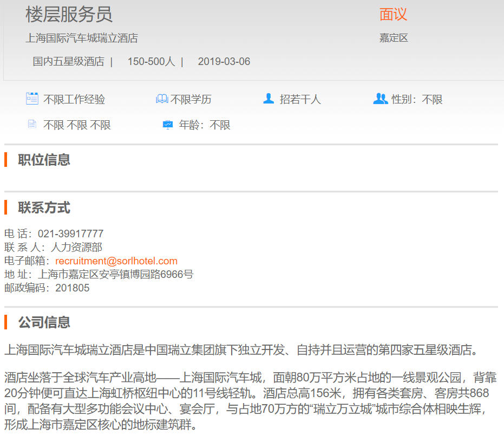Click the calendar icon beside 不限工作经验
Screen dimensions: 504x441
pos(32,99)
